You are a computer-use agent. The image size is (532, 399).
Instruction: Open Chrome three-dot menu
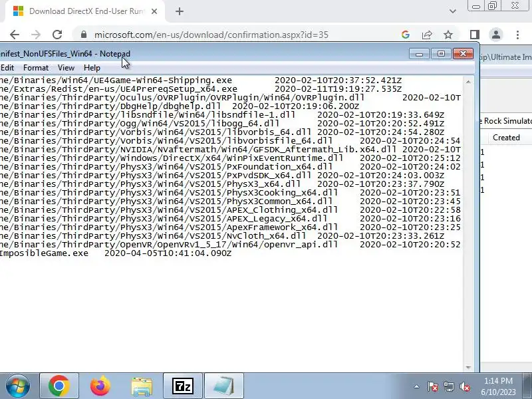(517, 35)
